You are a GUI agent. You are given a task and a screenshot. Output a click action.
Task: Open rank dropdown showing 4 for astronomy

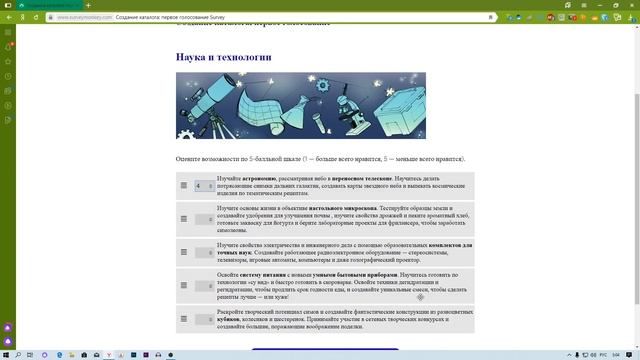(x=204, y=186)
